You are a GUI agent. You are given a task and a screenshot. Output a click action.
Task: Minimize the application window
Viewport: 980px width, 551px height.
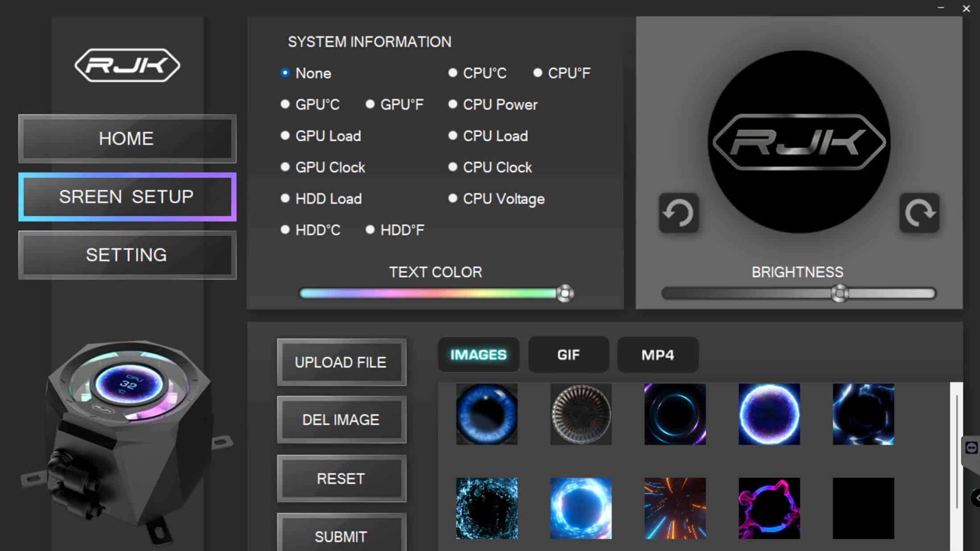940,8
